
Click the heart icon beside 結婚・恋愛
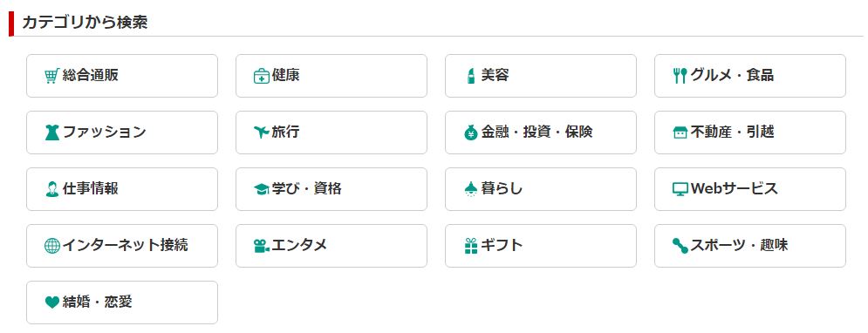point(52,302)
